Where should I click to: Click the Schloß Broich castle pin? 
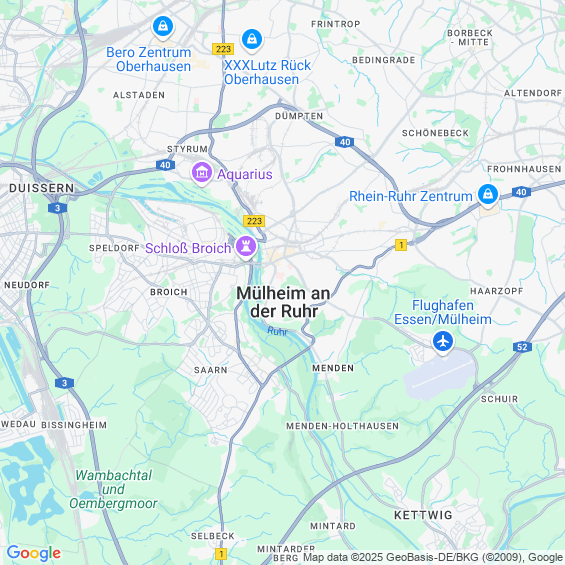246,247
